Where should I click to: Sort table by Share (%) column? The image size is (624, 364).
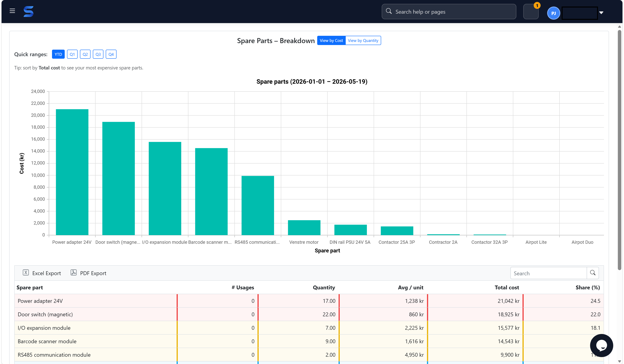588,288
